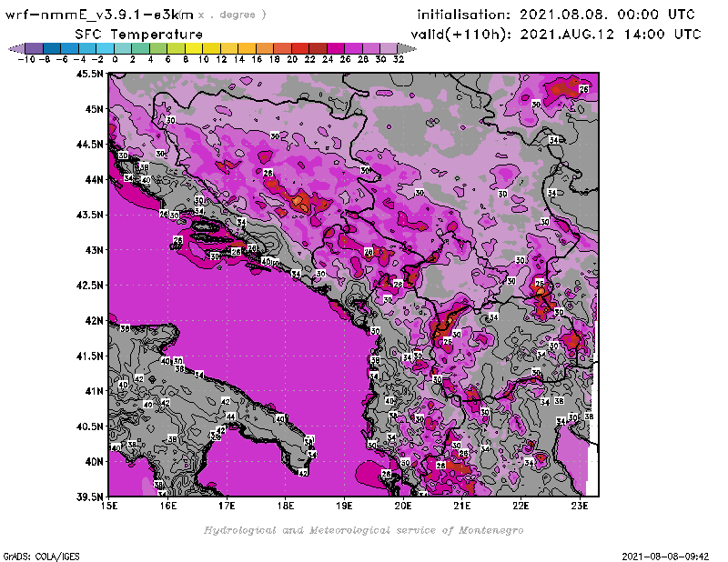Click the '39.5N' latitude label
This screenshot has width=728, height=562.
coord(89,497)
